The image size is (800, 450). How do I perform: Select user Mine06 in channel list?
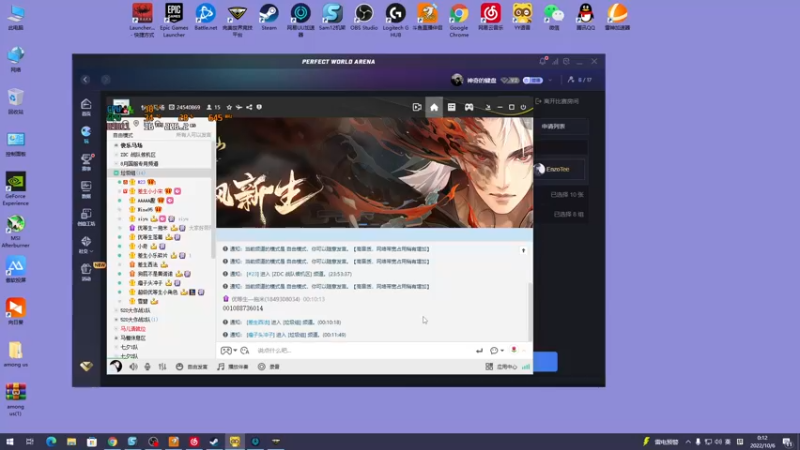click(145, 210)
